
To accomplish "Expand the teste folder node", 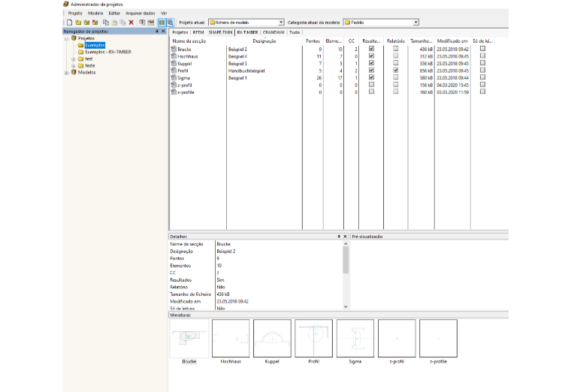I will (x=74, y=66).
